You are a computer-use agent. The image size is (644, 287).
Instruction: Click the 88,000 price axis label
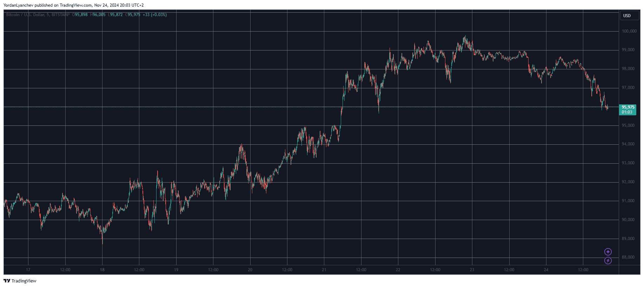click(x=628, y=257)
